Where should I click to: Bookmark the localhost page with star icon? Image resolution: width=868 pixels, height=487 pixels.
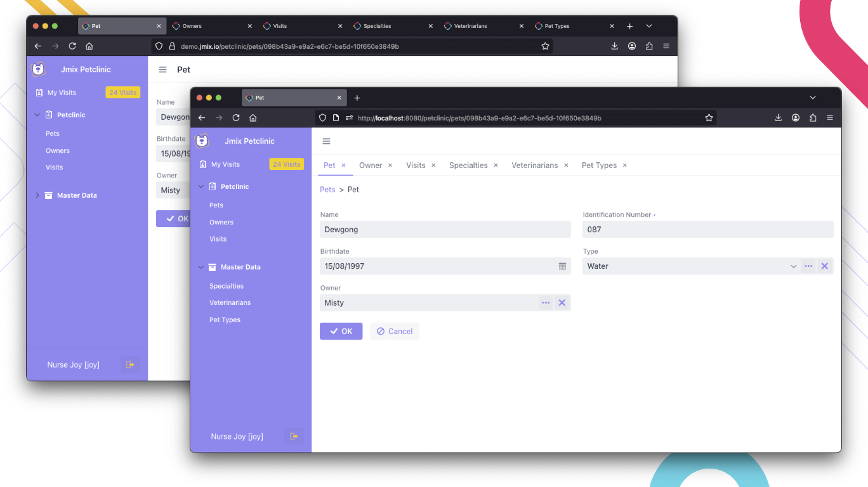tap(709, 118)
